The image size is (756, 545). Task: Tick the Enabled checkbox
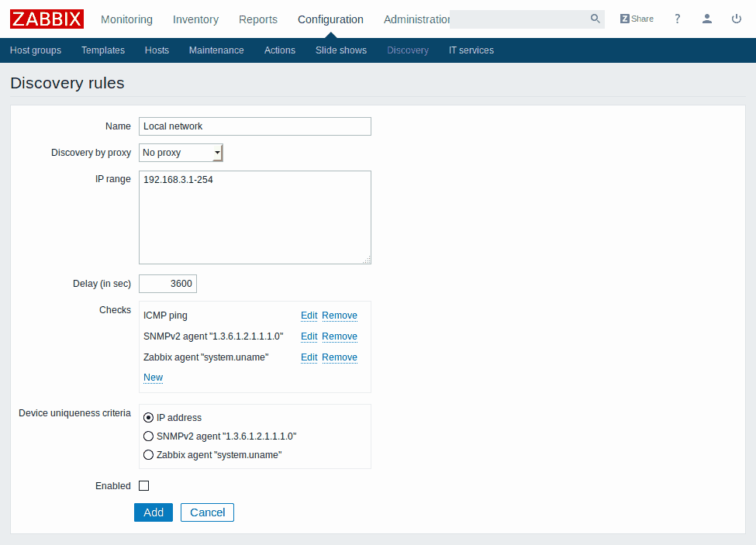point(143,486)
